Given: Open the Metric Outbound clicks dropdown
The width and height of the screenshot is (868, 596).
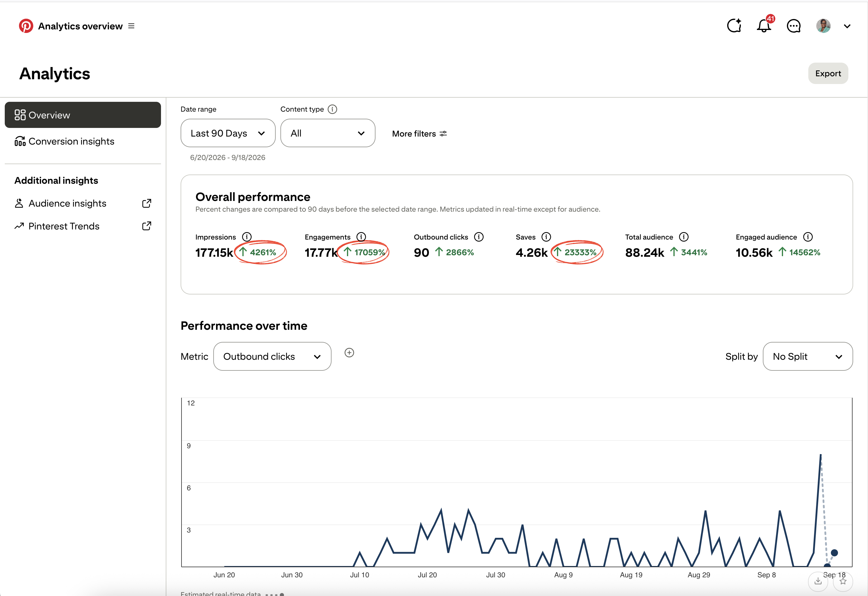Looking at the screenshot, I should 272,356.
